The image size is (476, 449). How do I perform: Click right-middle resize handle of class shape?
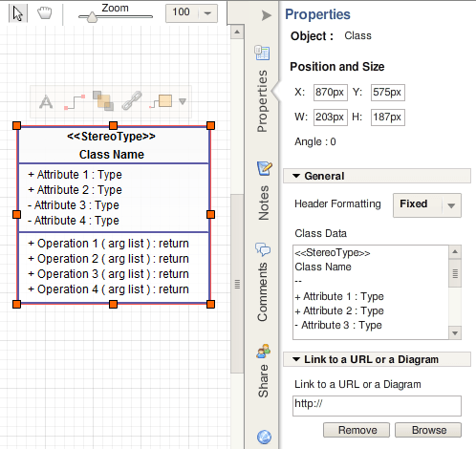coord(210,214)
